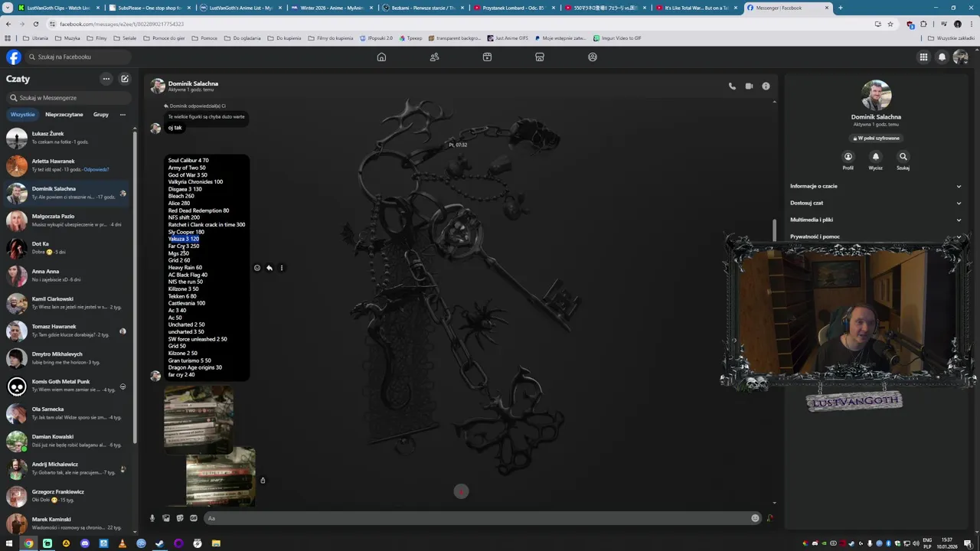Viewport: 980px width, 551px height.
Task: Open Steam from the Windows taskbar
Action: (x=159, y=543)
